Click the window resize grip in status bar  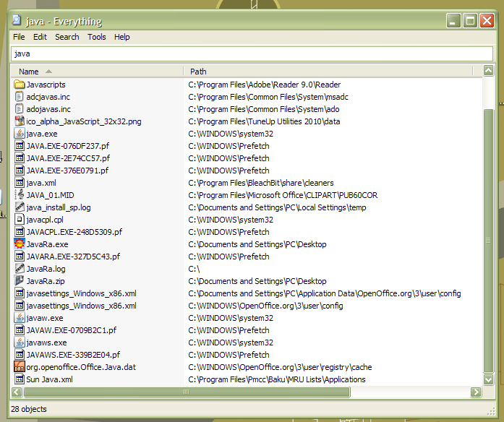(491, 411)
